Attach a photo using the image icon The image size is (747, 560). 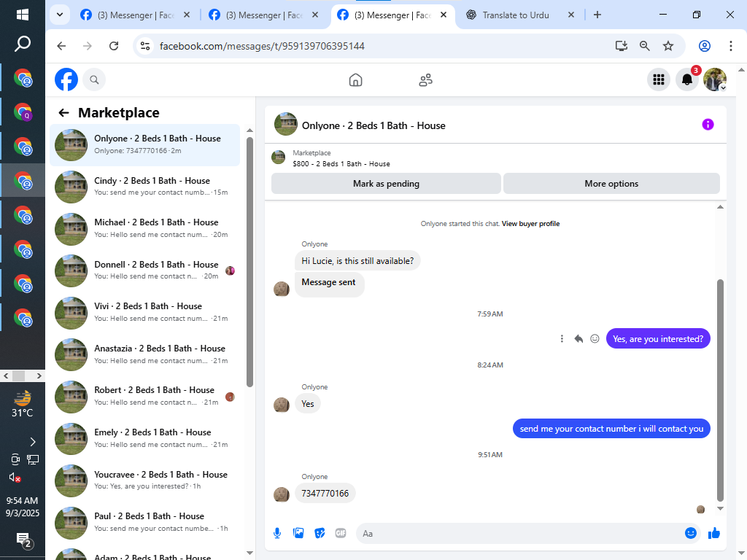pyautogui.click(x=298, y=533)
